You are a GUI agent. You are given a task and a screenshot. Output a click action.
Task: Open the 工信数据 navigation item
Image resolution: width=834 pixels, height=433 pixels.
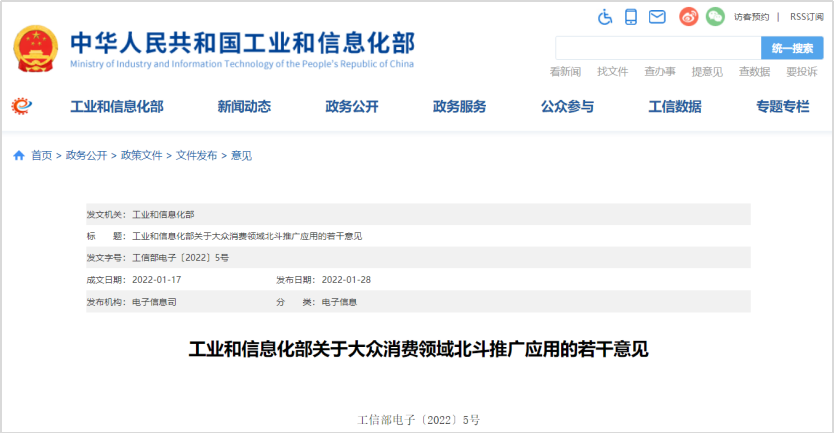coord(675,107)
